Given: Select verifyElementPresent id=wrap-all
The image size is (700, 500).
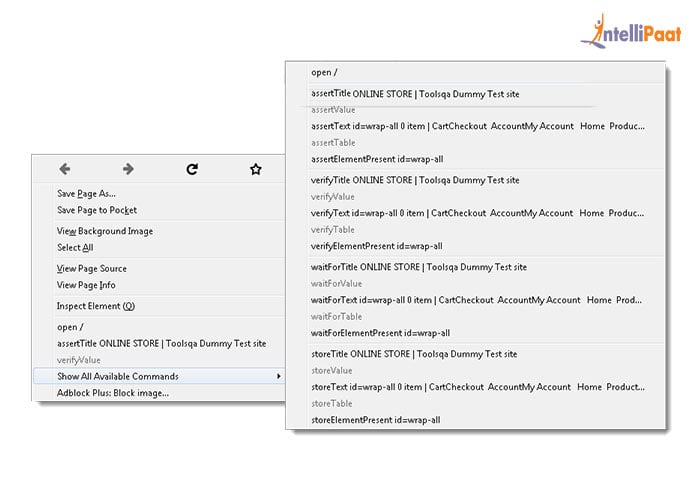Looking at the screenshot, I should (377, 246).
